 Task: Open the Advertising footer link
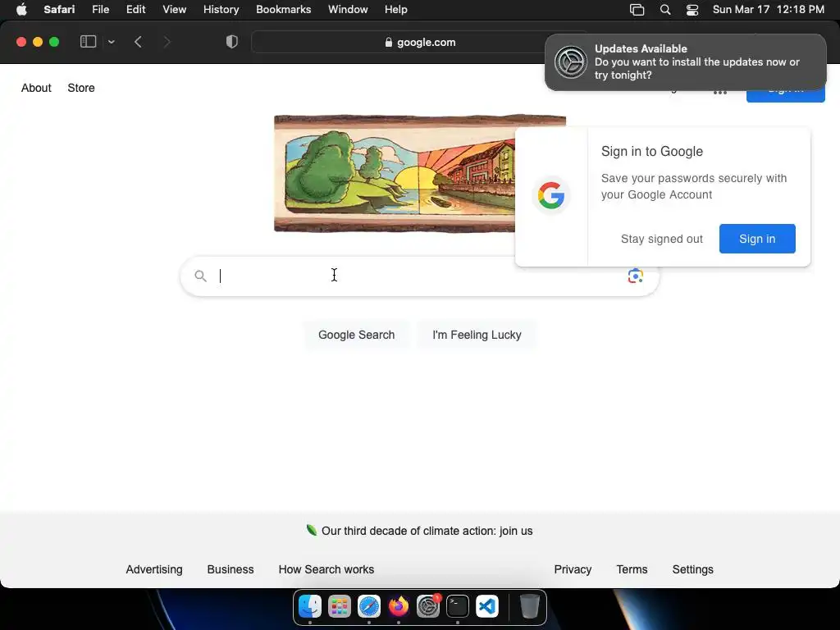click(154, 569)
